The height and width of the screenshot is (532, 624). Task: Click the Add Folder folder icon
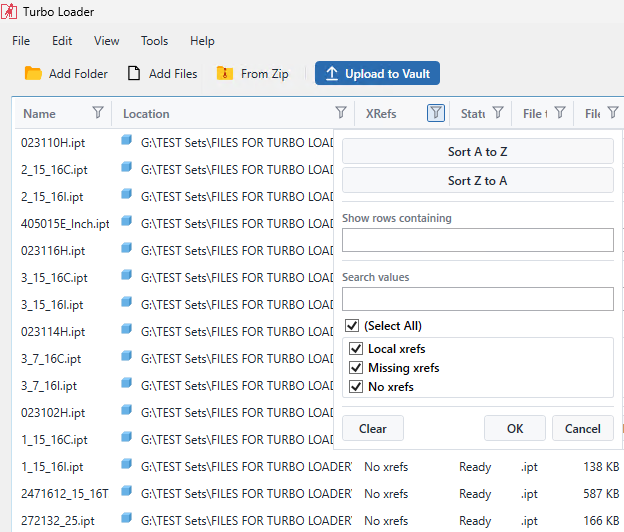tap(33, 74)
